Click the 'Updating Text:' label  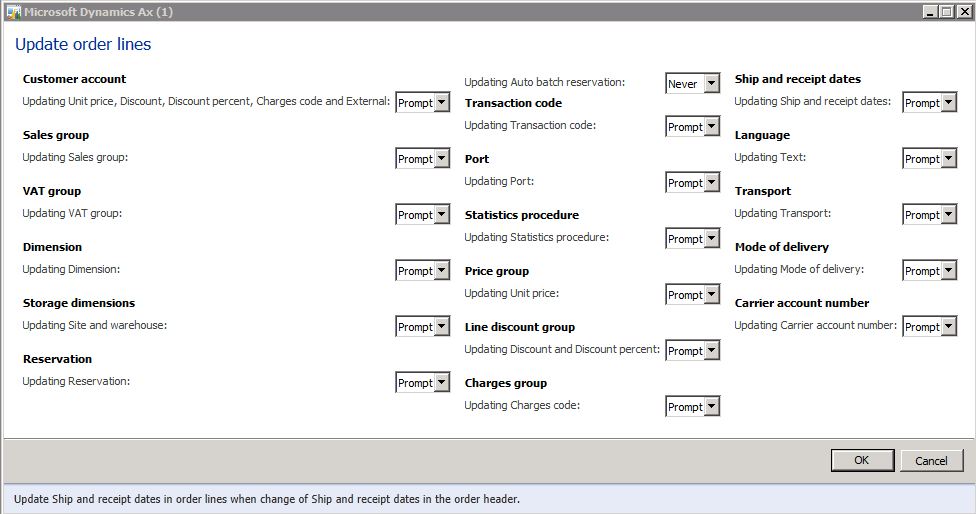(x=770, y=157)
